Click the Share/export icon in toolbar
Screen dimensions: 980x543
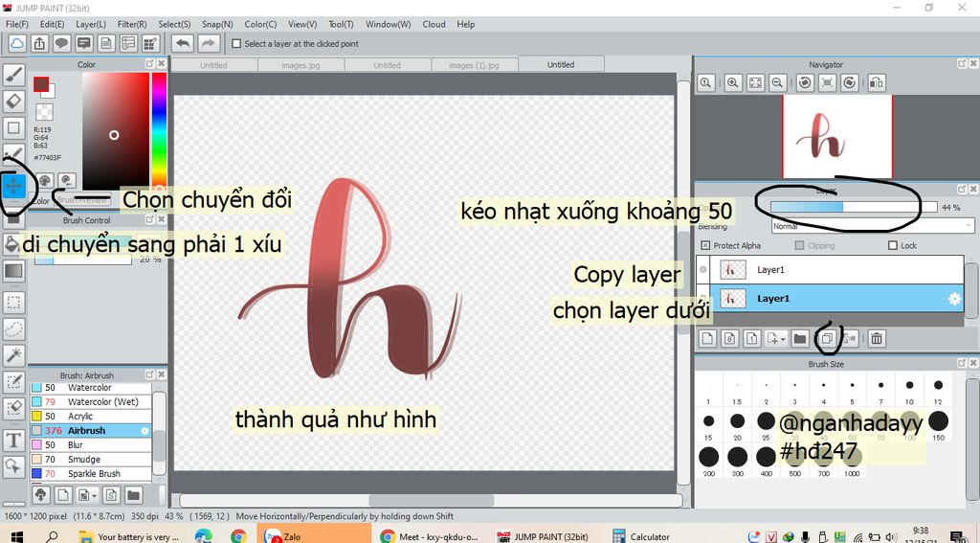(x=39, y=43)
